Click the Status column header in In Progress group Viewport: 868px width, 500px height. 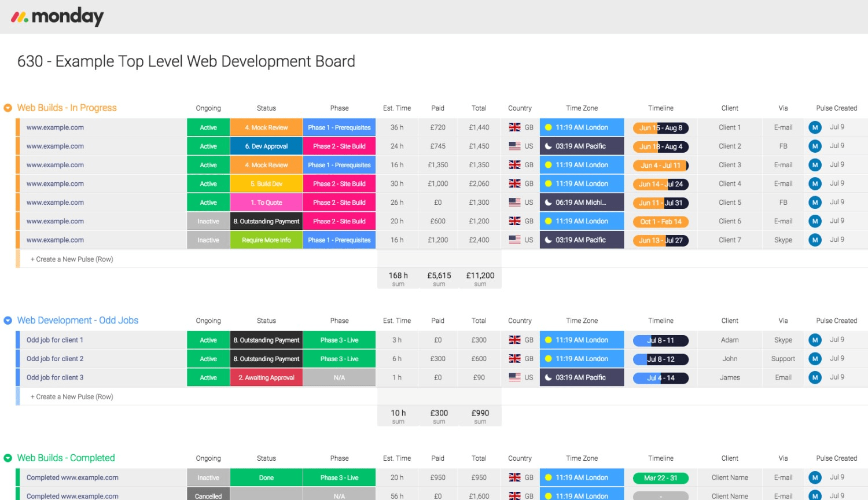[x=266, y=108]
